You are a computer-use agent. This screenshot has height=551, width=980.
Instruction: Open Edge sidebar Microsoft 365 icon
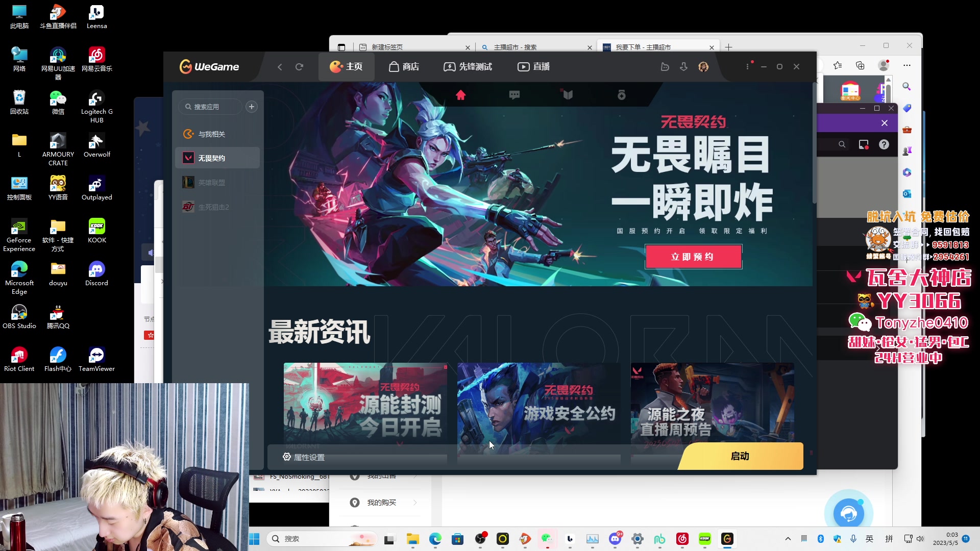[907, 172]
